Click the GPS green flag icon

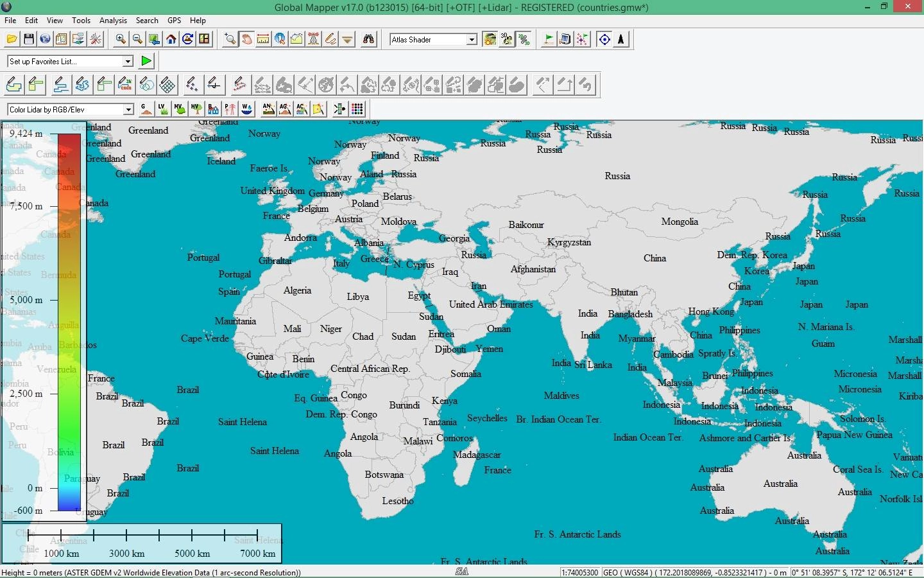(x=549, y=39)
